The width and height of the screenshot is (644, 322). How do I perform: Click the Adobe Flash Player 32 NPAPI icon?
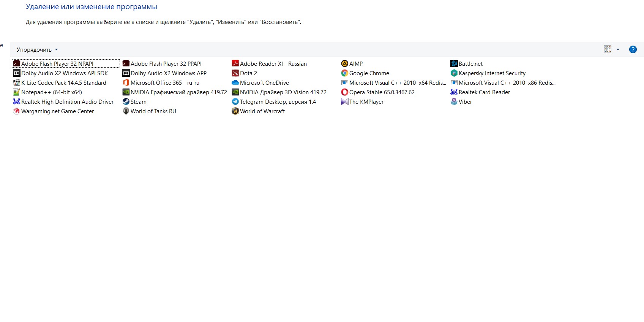click(x=17, y=63)
